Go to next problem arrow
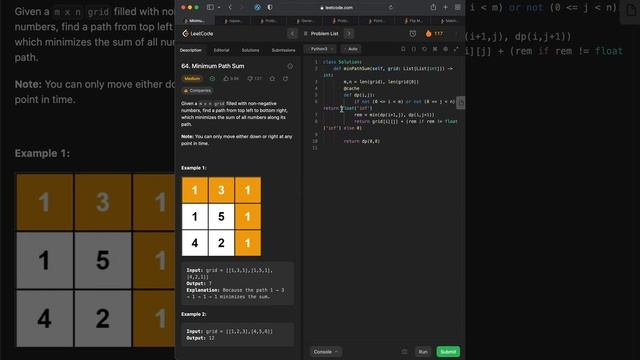 tap(349, 33)
